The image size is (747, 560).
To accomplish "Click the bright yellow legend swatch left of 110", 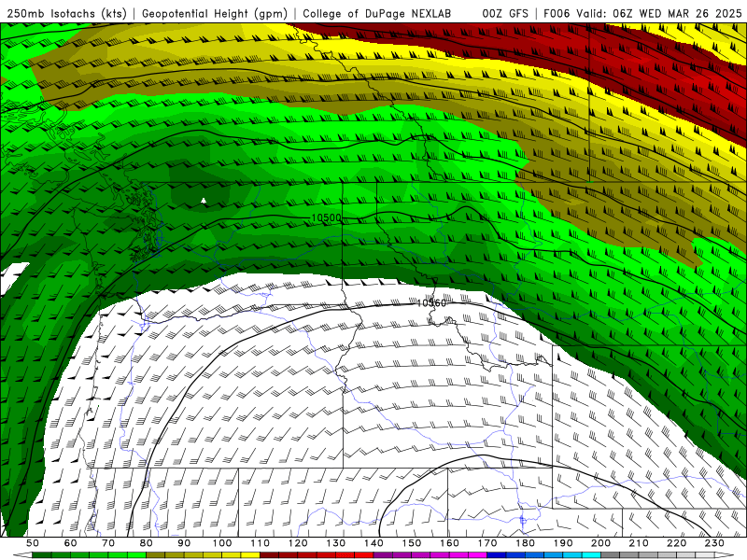I will tap(250, 555).
